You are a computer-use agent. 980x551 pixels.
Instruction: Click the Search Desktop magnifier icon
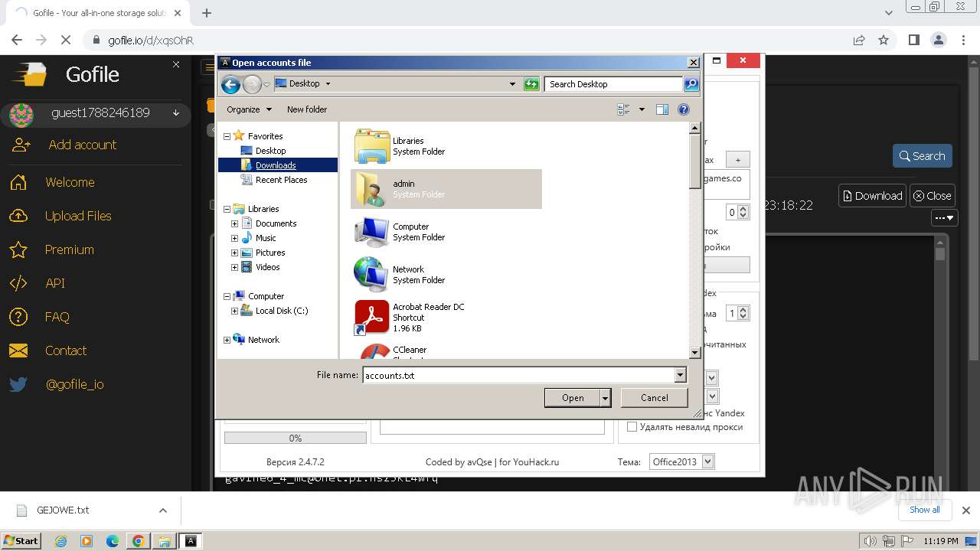691,84
